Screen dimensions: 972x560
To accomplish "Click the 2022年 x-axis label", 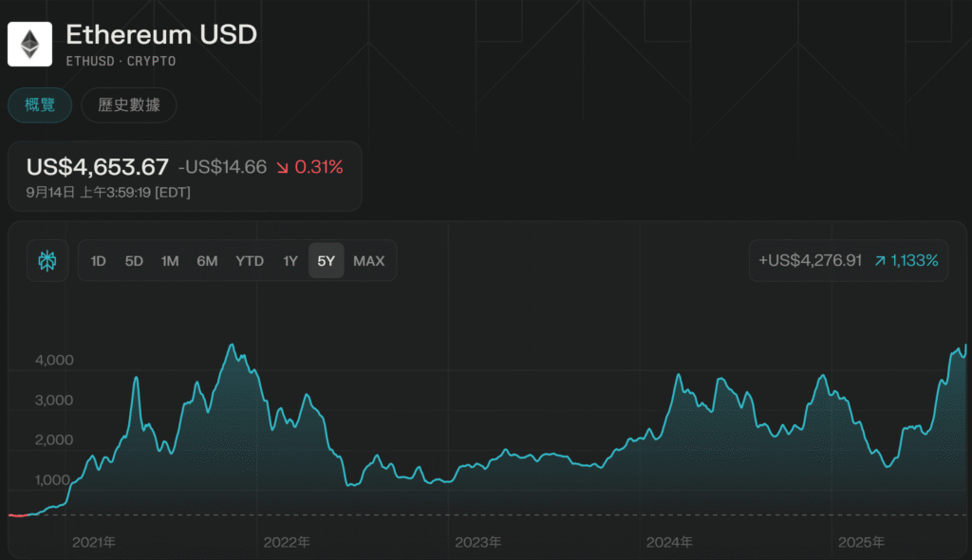I will coord(287,542).
